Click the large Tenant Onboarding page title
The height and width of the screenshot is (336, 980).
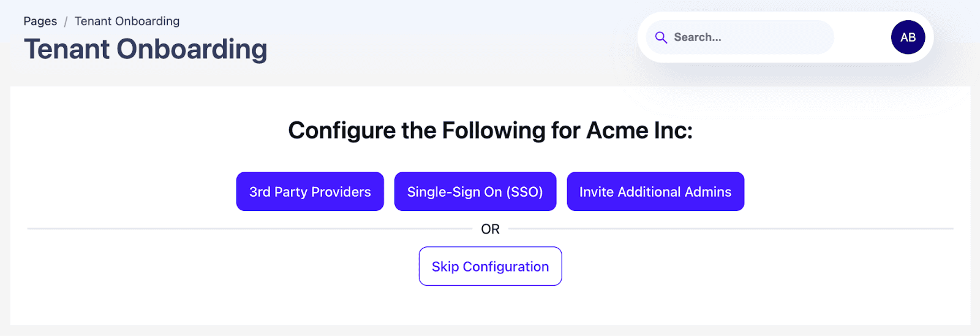[x=145, y=50]
